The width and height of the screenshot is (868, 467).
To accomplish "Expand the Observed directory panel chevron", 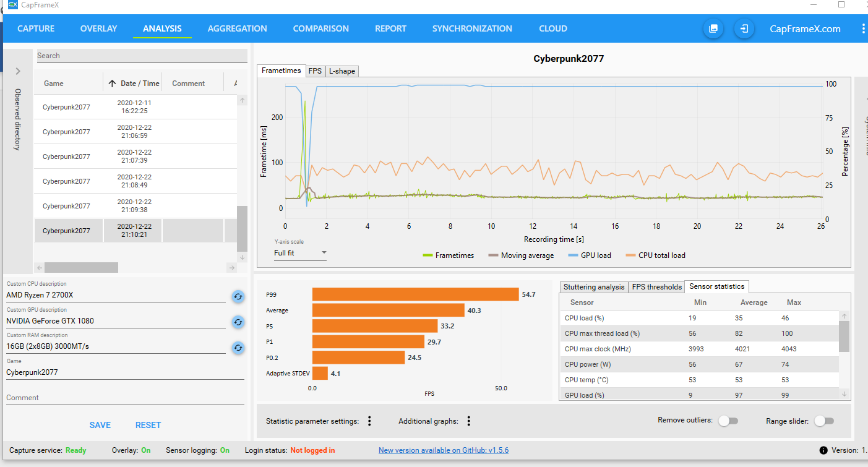I will coord(18,71).
